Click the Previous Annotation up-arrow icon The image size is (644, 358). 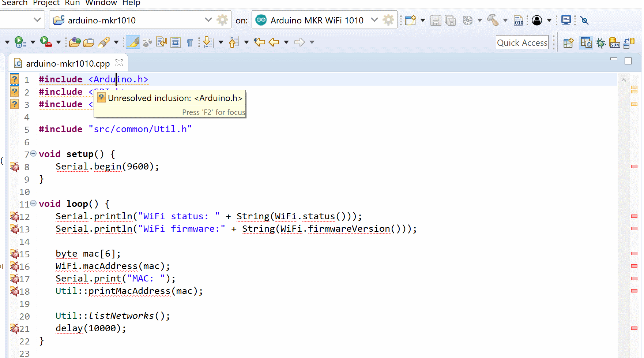click(234, 42)
